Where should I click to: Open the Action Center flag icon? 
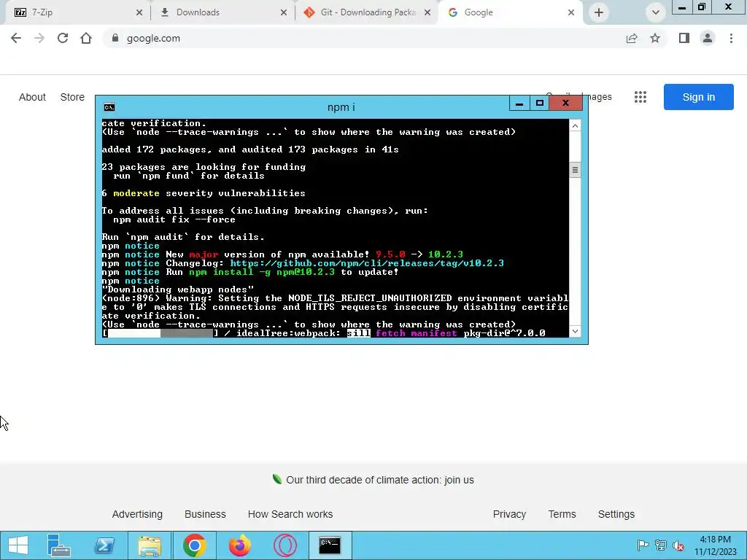643,545
